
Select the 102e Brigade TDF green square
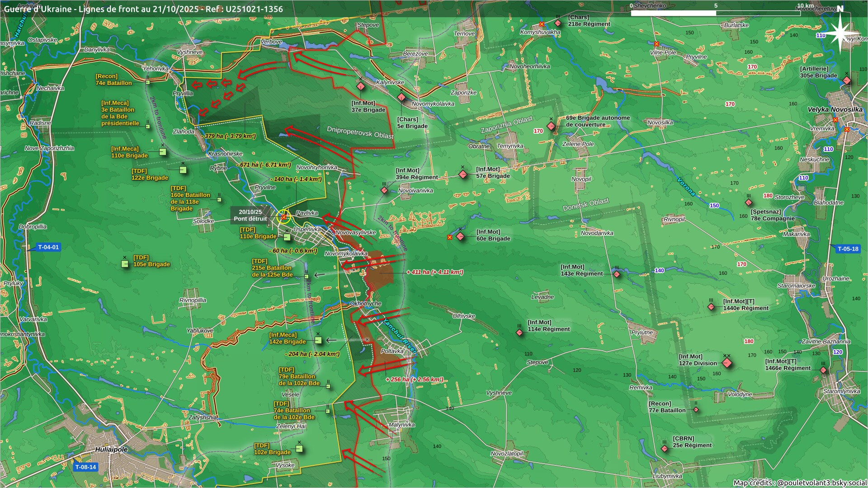point(299,449)
